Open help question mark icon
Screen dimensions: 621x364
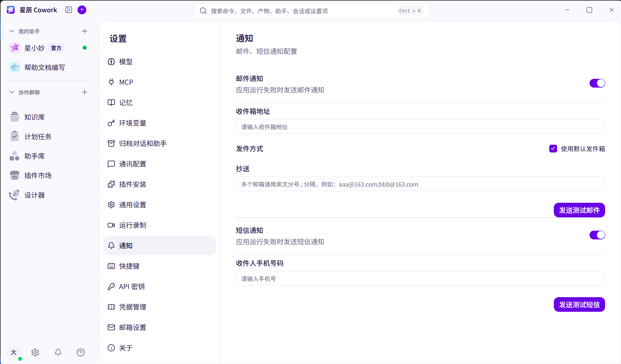[x=80, y=352]
